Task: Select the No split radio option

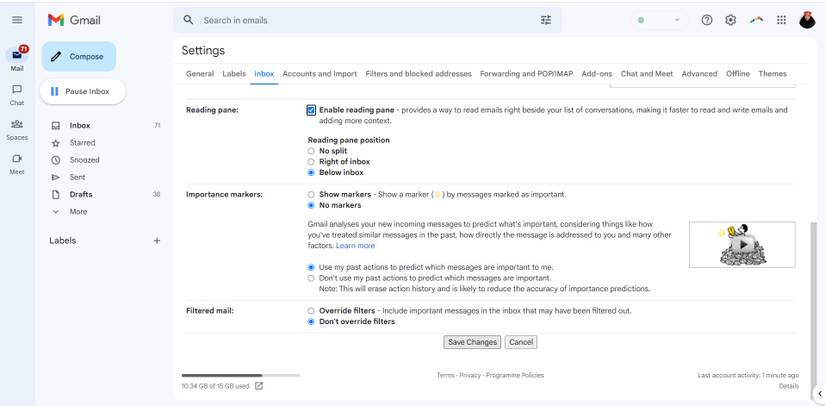Action: click(311, 151)
